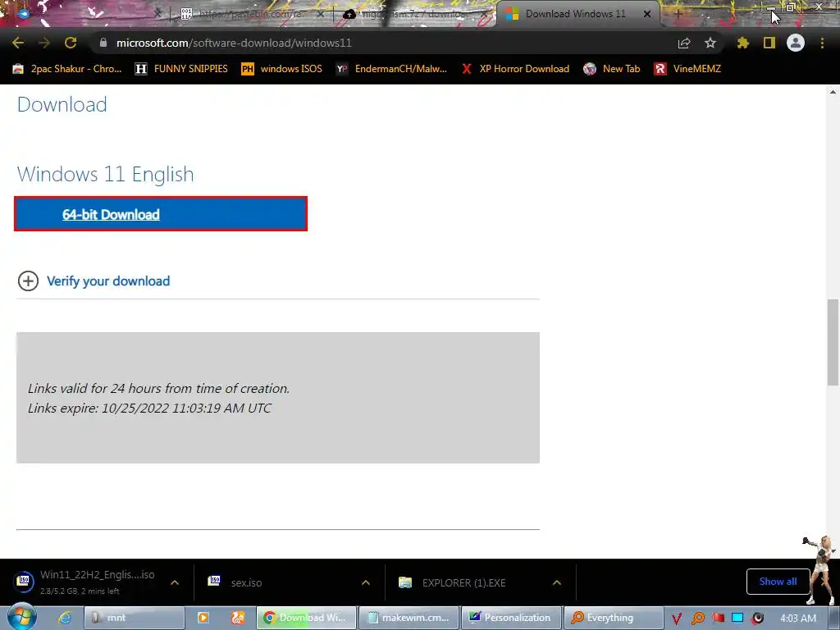Image resolution: width=840 pixels, height=630 pixels.
Task: Open the XP Horror Download bookmark
Action: tap(515, 69)
